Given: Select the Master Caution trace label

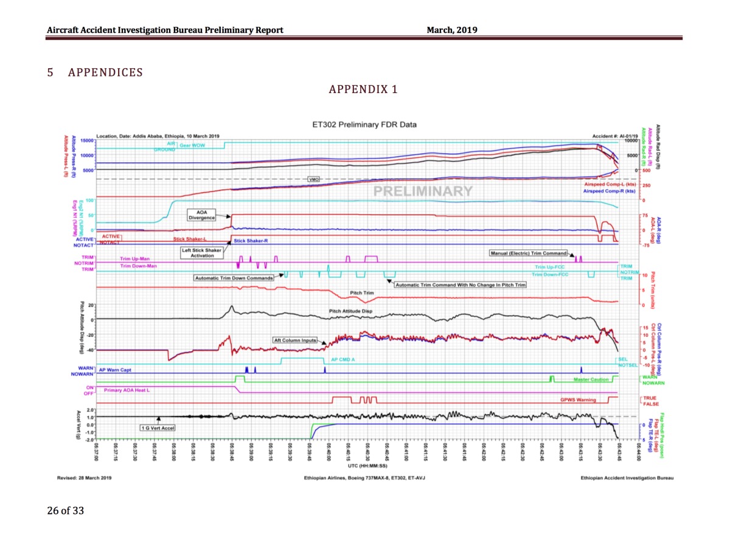Looking at the screenshot, I should click(591, 379).
